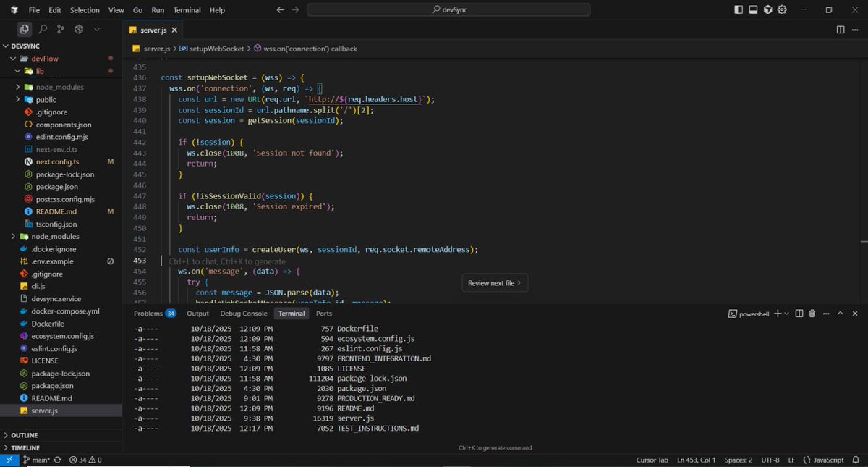Toggle the AI pane cube icon
The image size is (868, 467).
point(768,10)
